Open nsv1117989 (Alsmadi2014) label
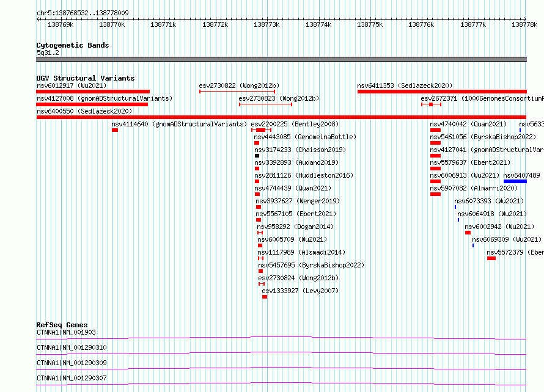Image resolution: width=544 pixels, height=392 pixels. (x=301, y=252)
